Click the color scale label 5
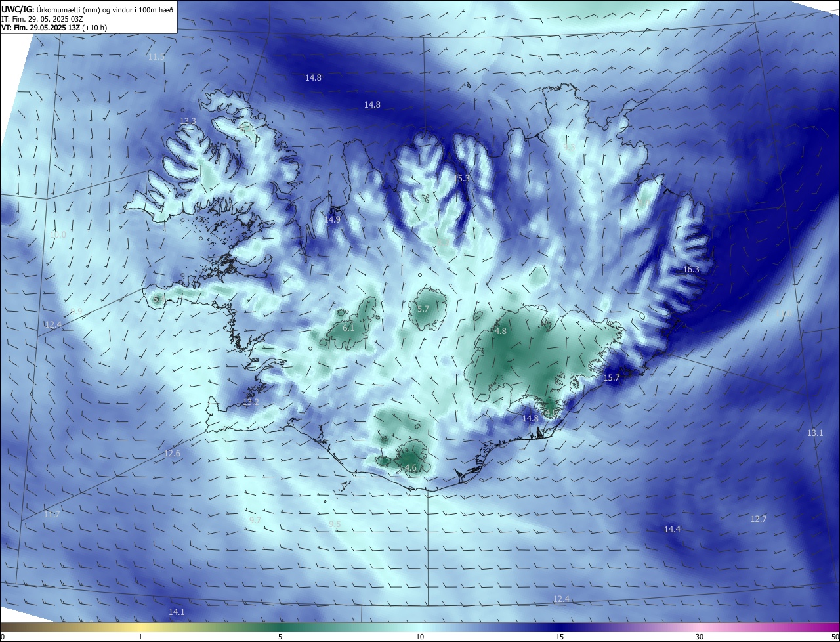Viewport: 840px width, 642px height. [280, 637]
